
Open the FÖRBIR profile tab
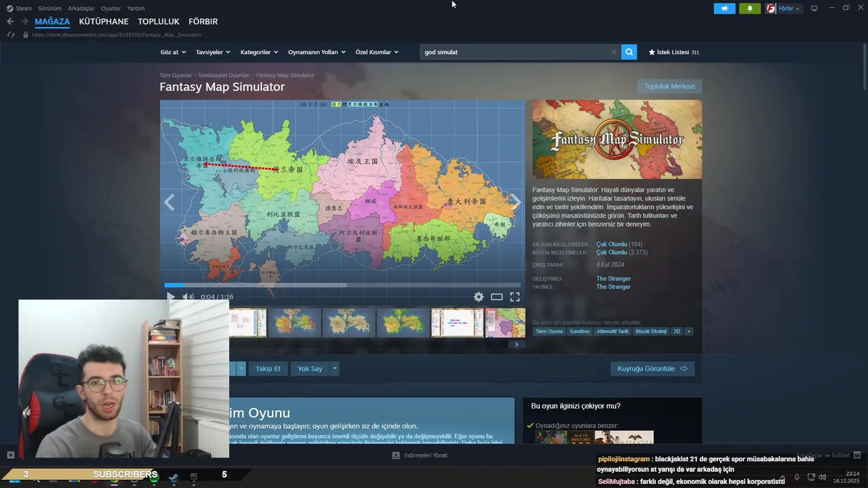[203, 22]
